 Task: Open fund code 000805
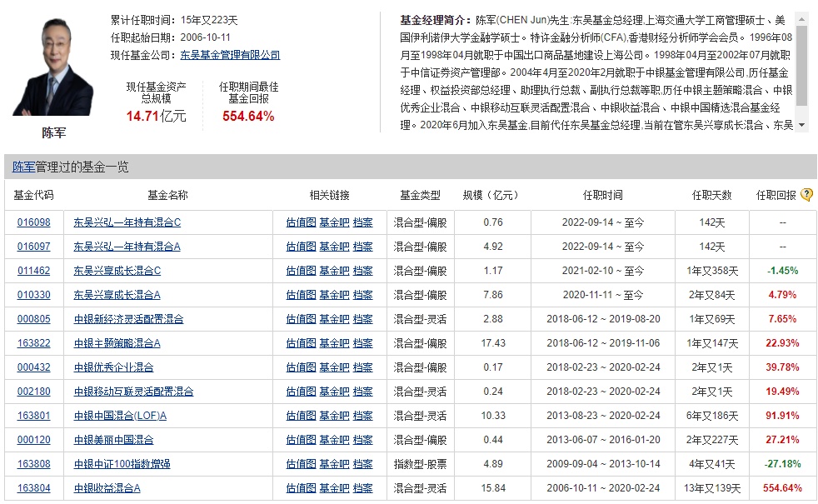tap(34, 319)
